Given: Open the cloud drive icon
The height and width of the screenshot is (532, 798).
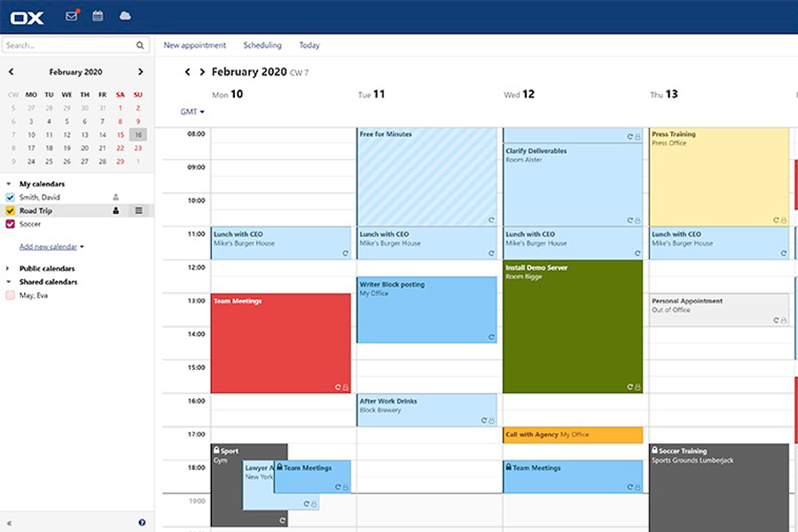Looking at the screenshot, I should tap(125, 16).
